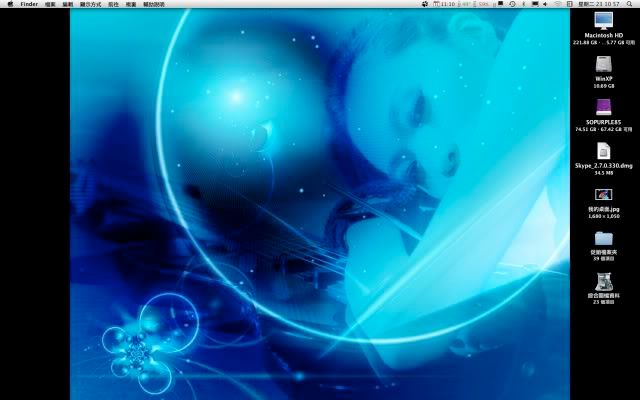Open the Apple menu
Image resolution: width=640 pixels, height=400 pixels.
coord(9,4)
